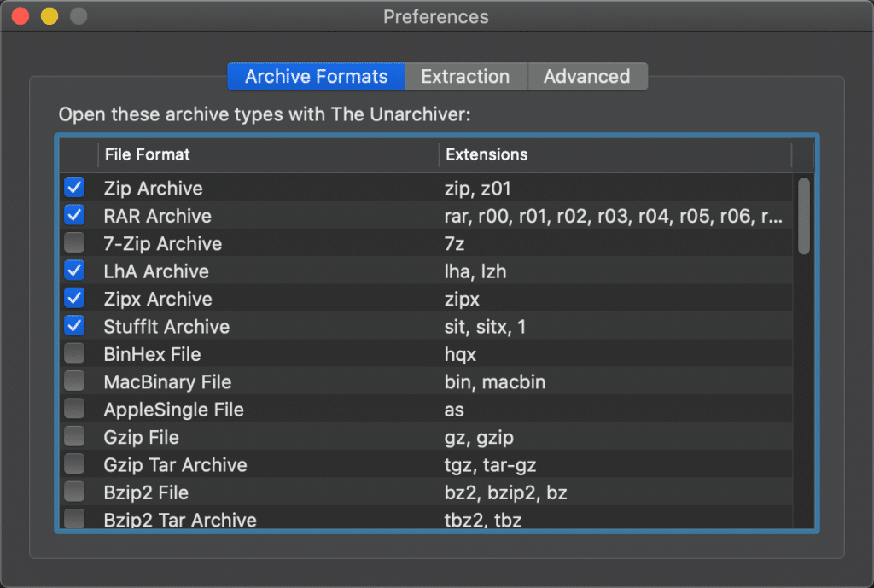The width and height of the screenshot is (874, 588).
Task: Select the RAR Archive extensions cell
Action: (x=613, y=216)
